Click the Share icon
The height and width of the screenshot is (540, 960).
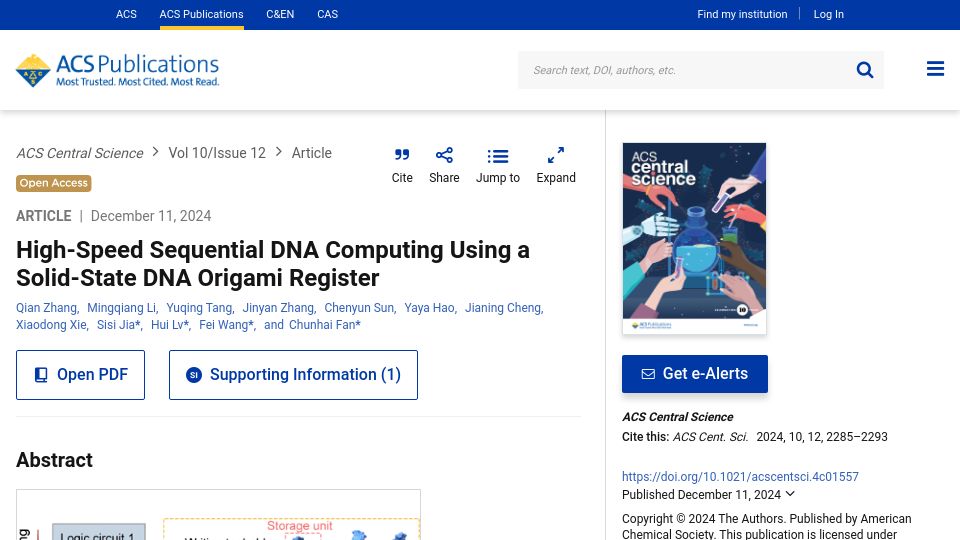coord(444,155)
